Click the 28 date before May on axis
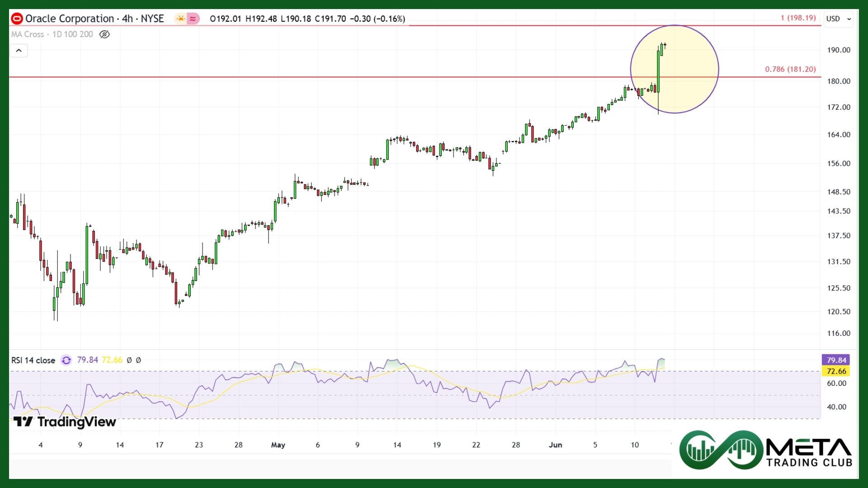 [238, 445]
